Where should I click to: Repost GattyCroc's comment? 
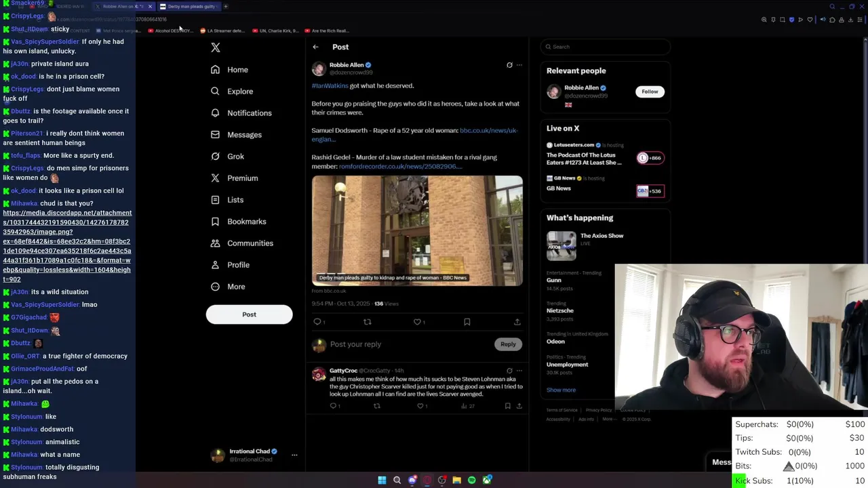click(x=376, y=406)
